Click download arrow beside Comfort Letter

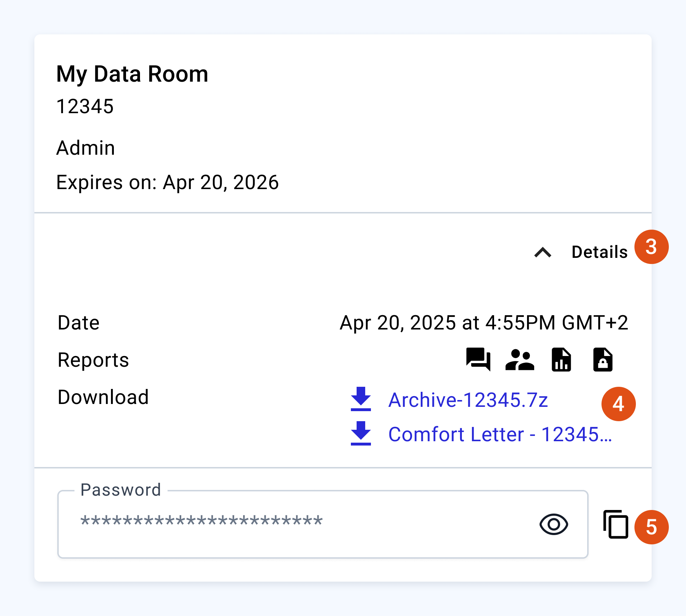tap(361, 433)
